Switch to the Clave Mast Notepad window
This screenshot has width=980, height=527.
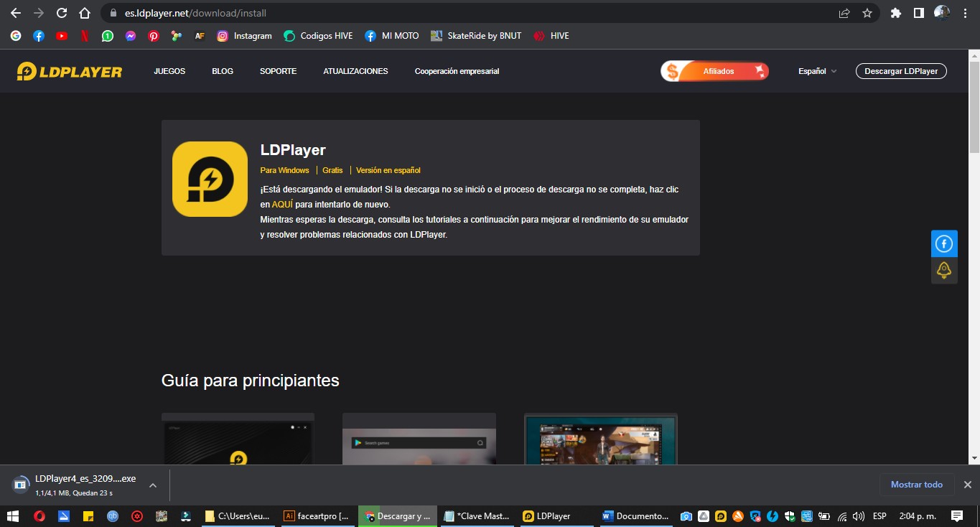pos(477,516)
